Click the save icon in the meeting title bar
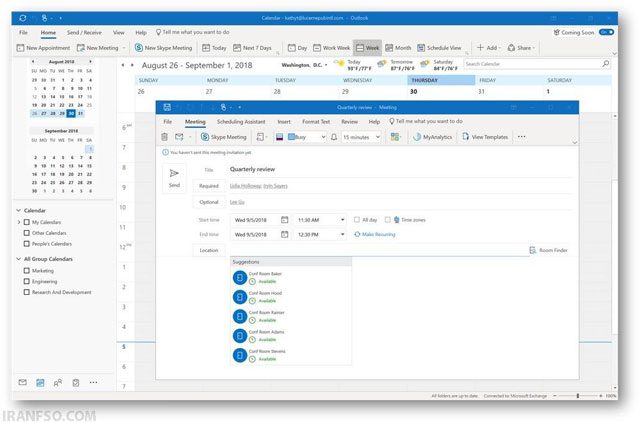 [167, 107]
